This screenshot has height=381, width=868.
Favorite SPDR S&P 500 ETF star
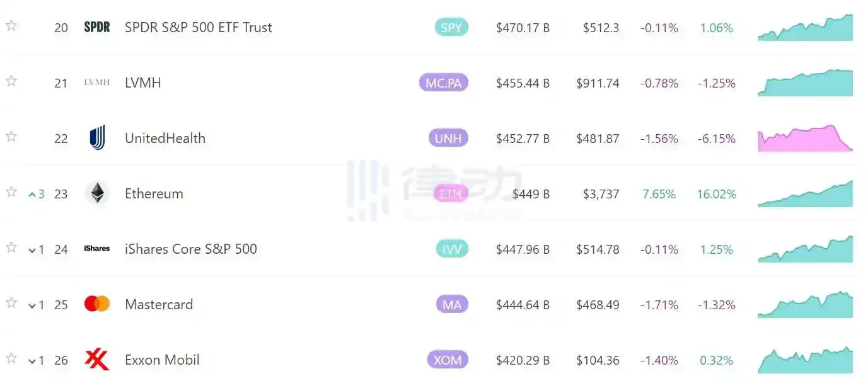(x=11, y=26)
